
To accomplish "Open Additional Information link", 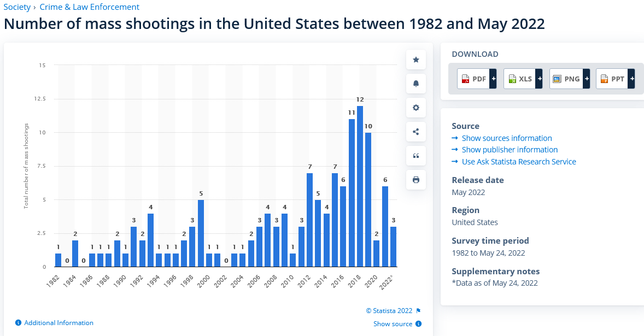I will pyautogui.click(x=58, y=323).
